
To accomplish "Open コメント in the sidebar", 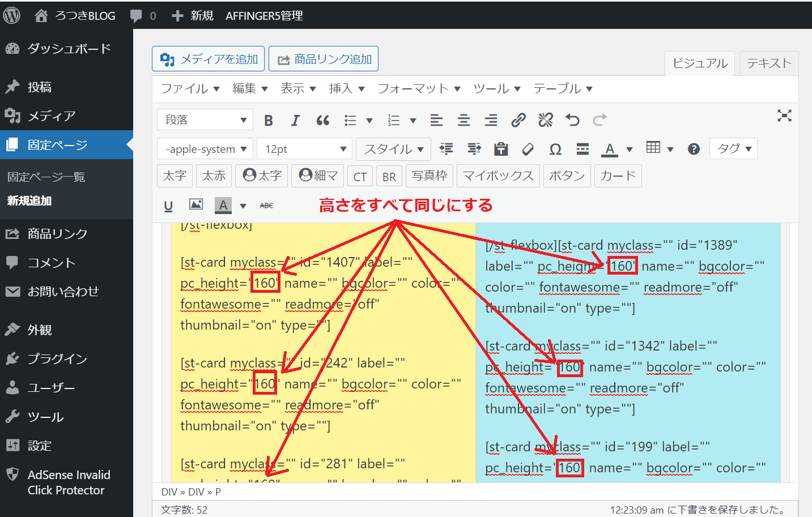I will (x=66, y=263).
